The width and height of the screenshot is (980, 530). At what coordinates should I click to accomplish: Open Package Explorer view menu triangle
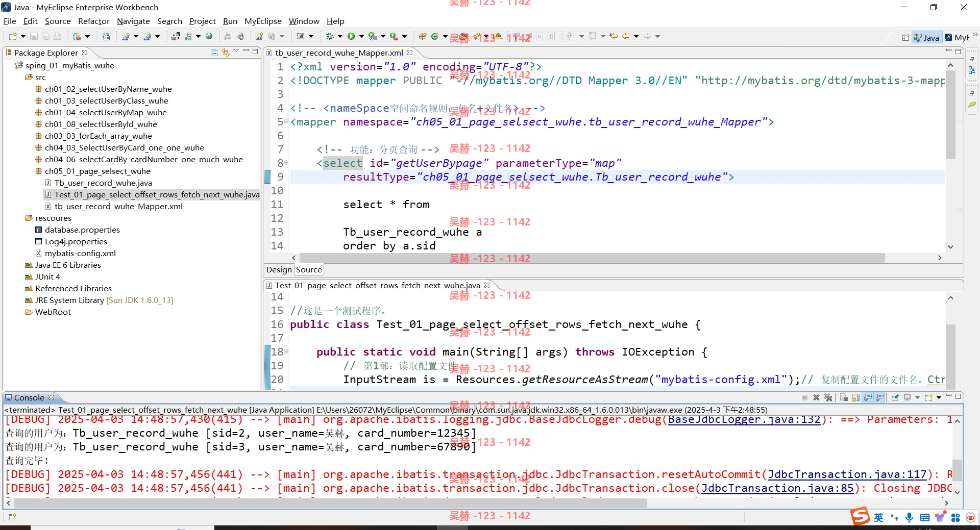coord(236,51)
